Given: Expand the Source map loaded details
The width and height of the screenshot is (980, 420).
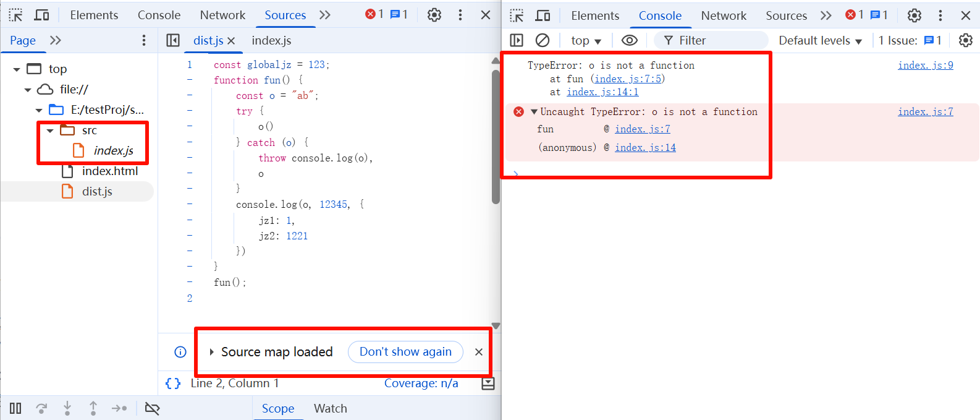Looking at the screenshot, I should [x=211, y=352].
